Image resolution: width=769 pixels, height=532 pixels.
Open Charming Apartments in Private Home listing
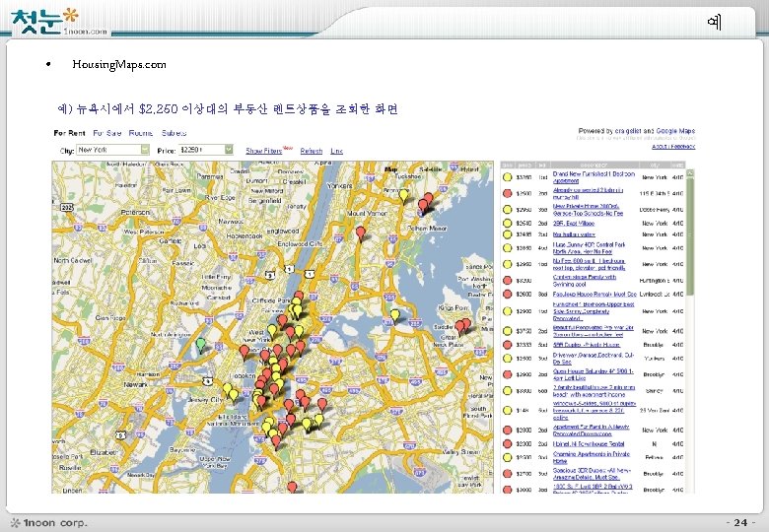[x=591, y=457]
